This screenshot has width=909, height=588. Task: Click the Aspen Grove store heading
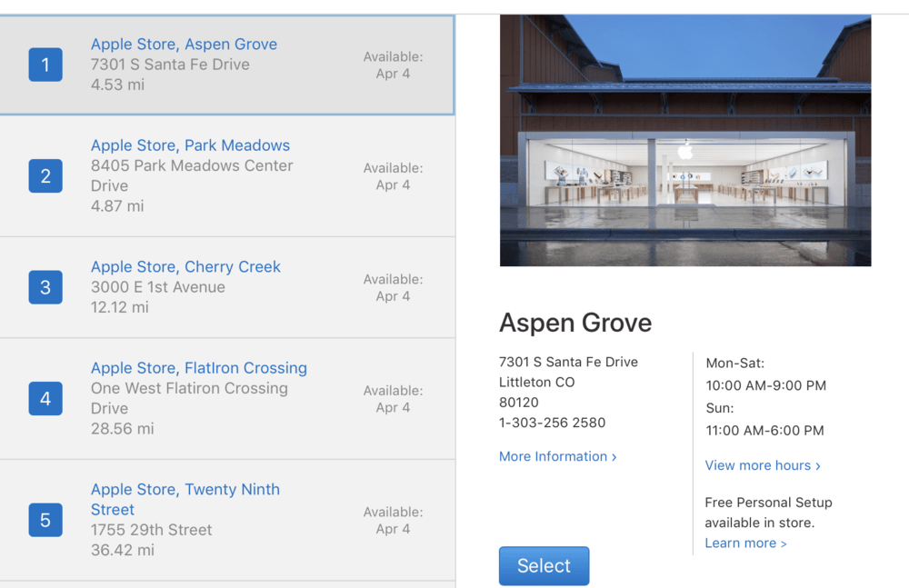574,323
